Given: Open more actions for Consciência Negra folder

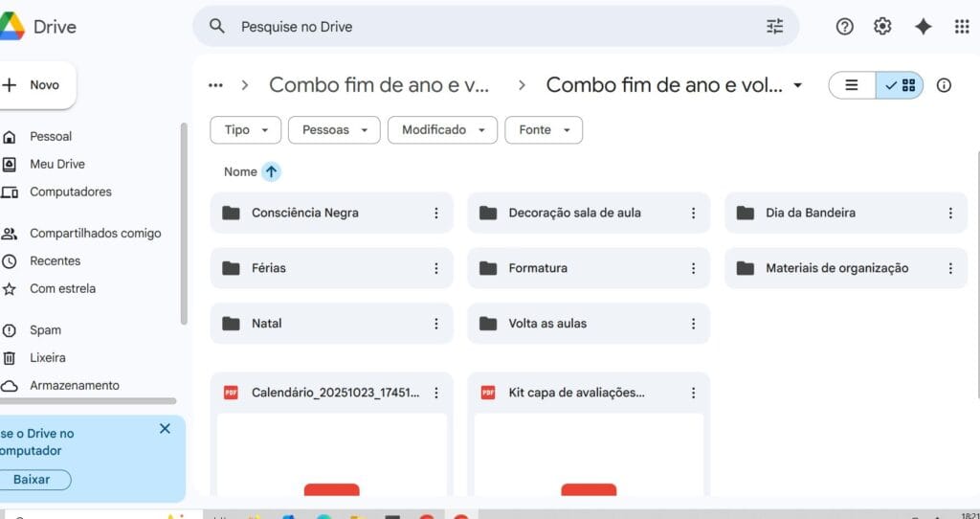Looking at the screenshot, I should point(436,213).
